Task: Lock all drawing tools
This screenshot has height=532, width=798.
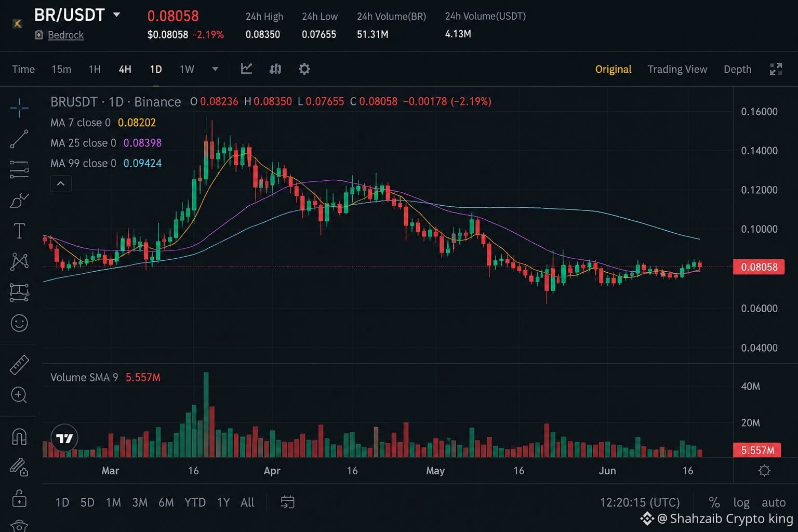Action: [19, 498]
